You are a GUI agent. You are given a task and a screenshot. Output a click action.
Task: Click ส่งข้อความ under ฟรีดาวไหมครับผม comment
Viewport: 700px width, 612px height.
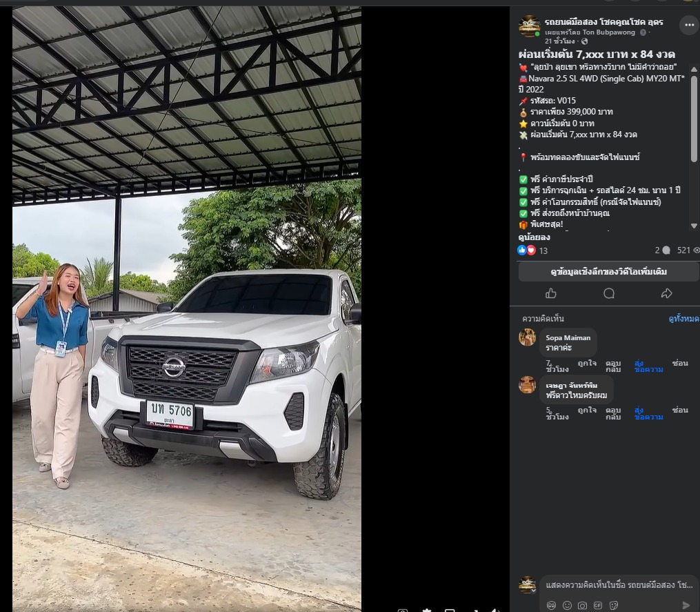(648, 413)
